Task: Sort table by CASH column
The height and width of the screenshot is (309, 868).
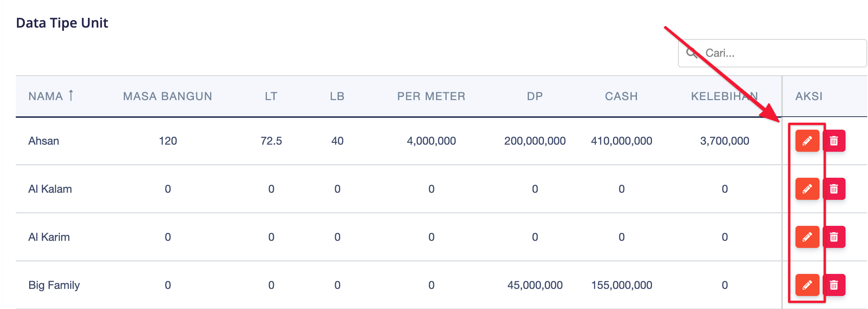Action: 621,96
